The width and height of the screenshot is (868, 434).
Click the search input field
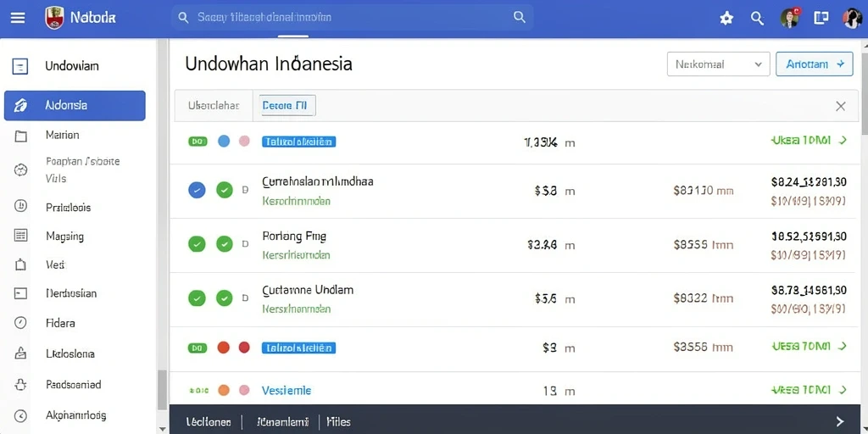point(352,17)
